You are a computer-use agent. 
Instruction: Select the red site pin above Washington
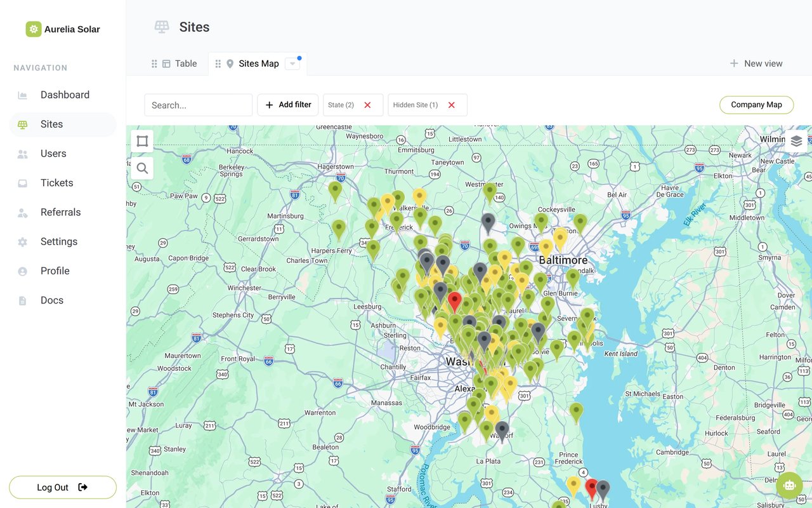click(454, 302)
